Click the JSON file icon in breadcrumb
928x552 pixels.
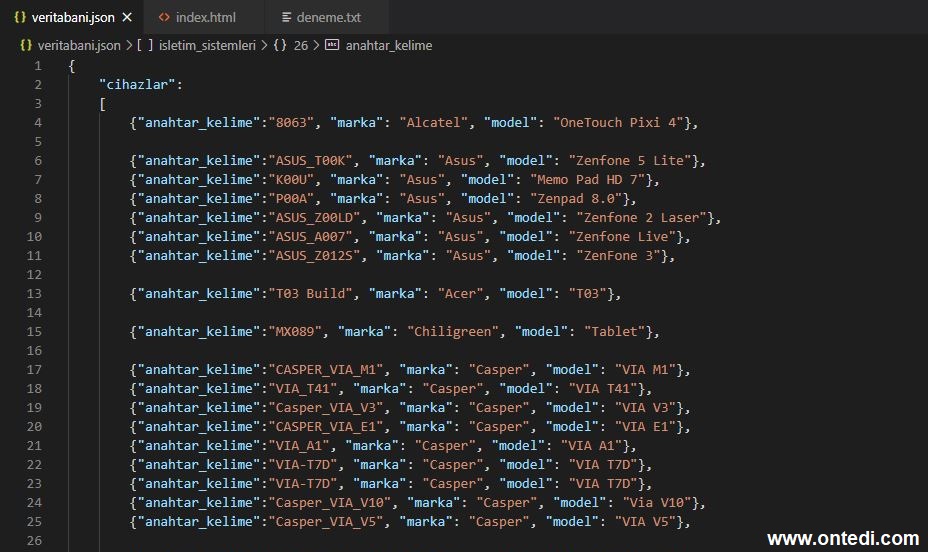pyautogui.click(x=25, y=45)
